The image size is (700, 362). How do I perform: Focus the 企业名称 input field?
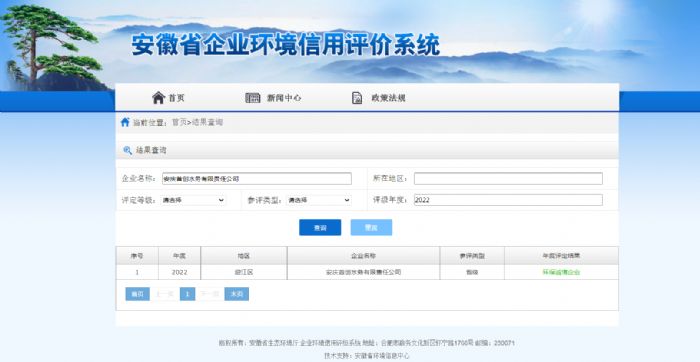pos(257,179)
